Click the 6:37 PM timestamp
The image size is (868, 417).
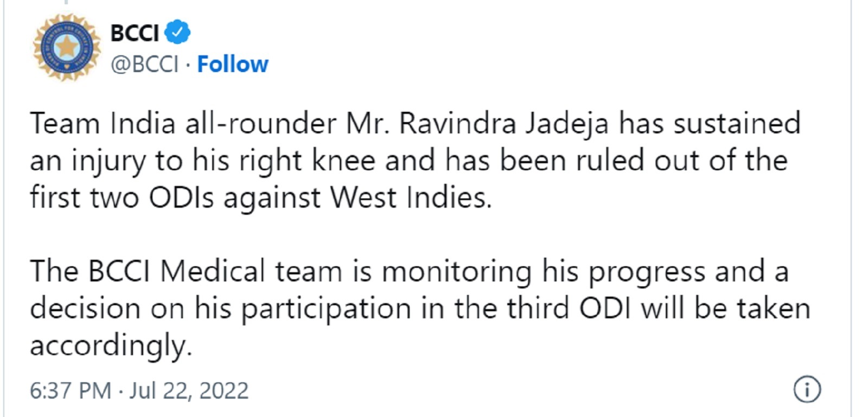point(71,390)
